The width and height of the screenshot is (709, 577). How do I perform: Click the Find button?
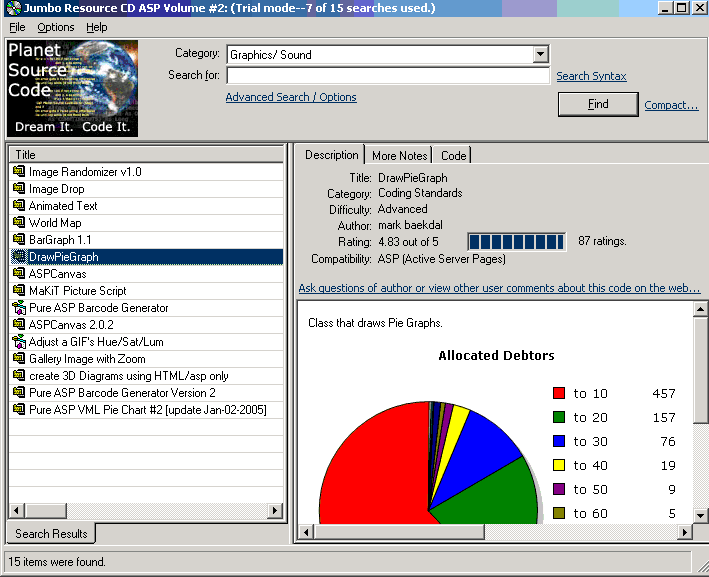tap(598, 104)
